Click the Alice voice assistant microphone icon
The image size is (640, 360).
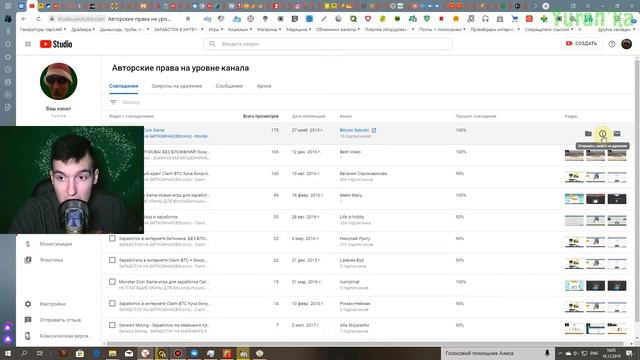(x=547, y=353)
